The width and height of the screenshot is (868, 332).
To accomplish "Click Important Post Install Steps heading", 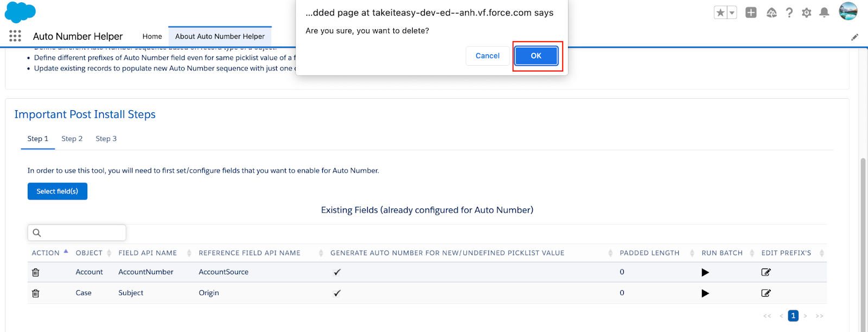I will click(85, 114).
